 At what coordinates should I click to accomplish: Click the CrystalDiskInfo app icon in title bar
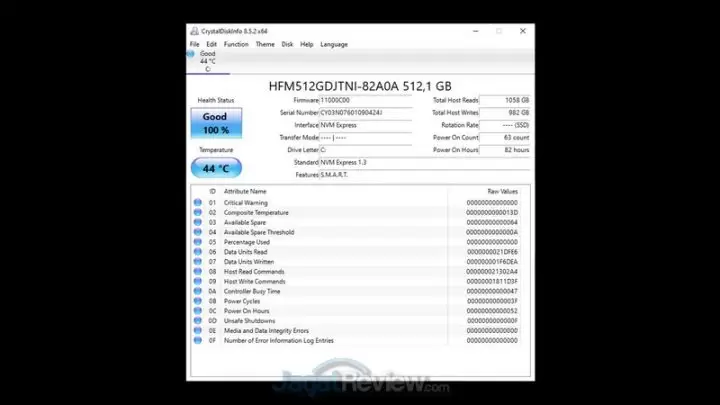[193, 30]
